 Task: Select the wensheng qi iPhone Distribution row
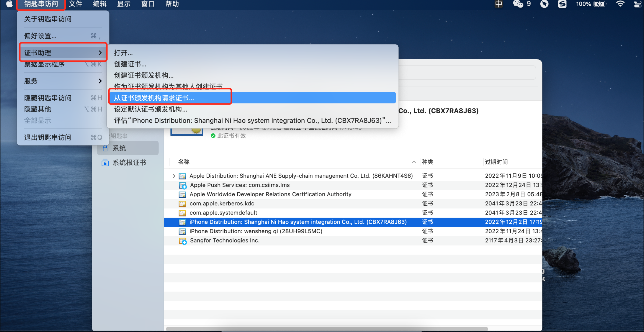256,231
